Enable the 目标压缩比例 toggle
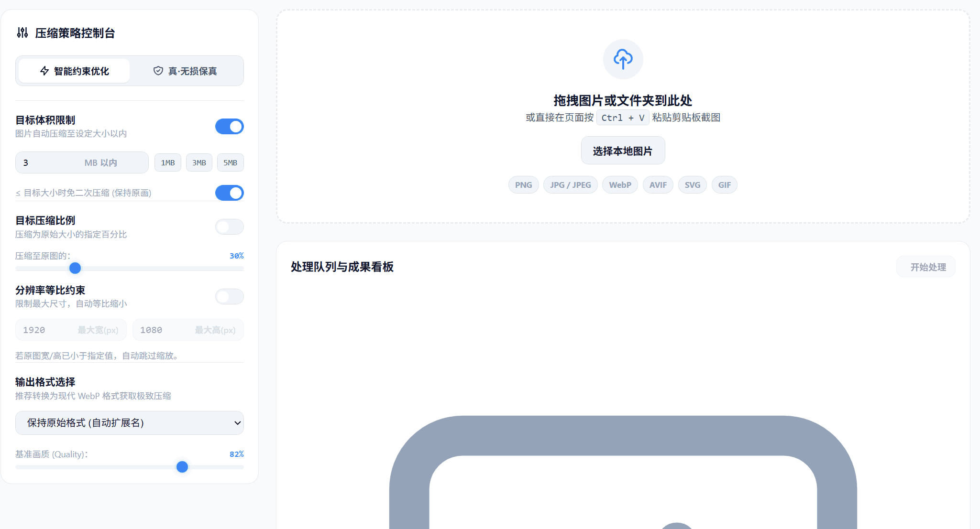Viewport: 980px width, 529px height. coord(230,227)
